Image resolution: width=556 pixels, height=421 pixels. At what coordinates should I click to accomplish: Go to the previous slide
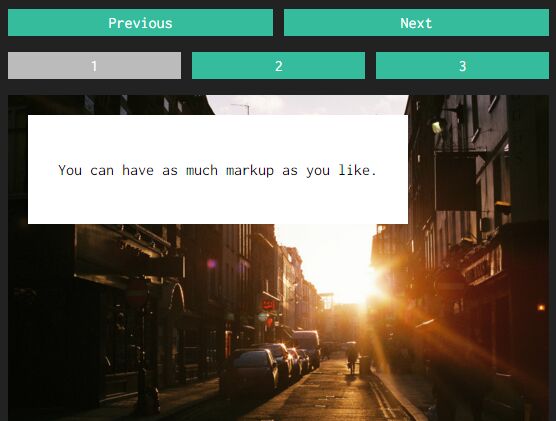[x=140, y=23]
